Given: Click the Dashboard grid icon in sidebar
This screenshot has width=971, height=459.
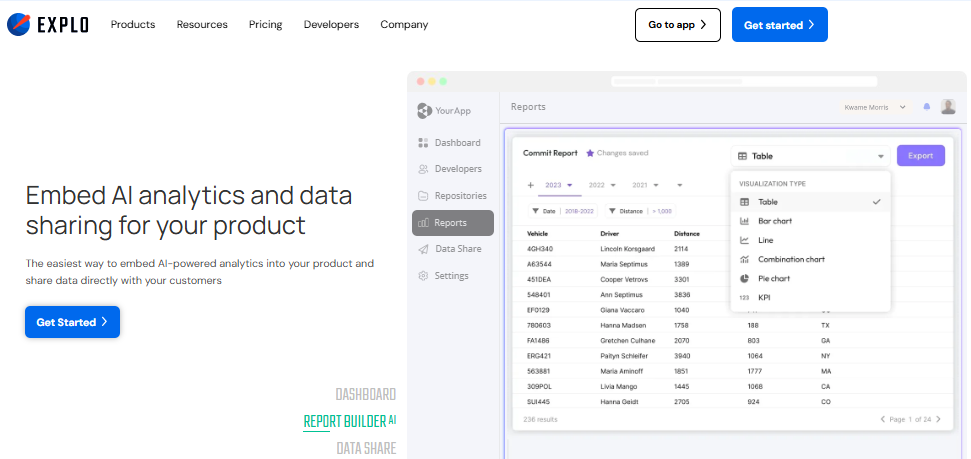Looking at the screenshot, I should coord(424,143).
